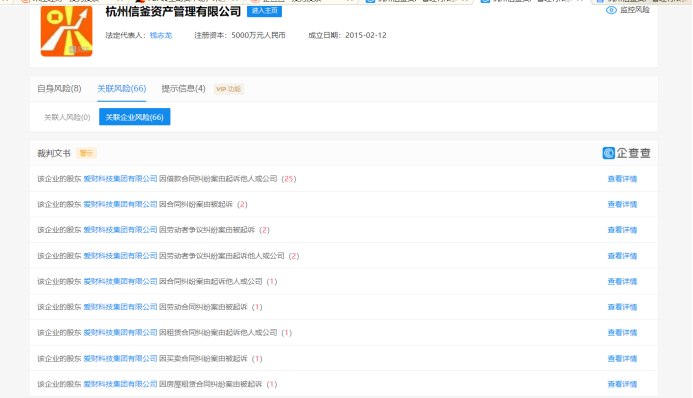Image resolution: width=693 pixels, height=398 pixels.
Task: Click the orange company logo image
Action: point(67,31)
